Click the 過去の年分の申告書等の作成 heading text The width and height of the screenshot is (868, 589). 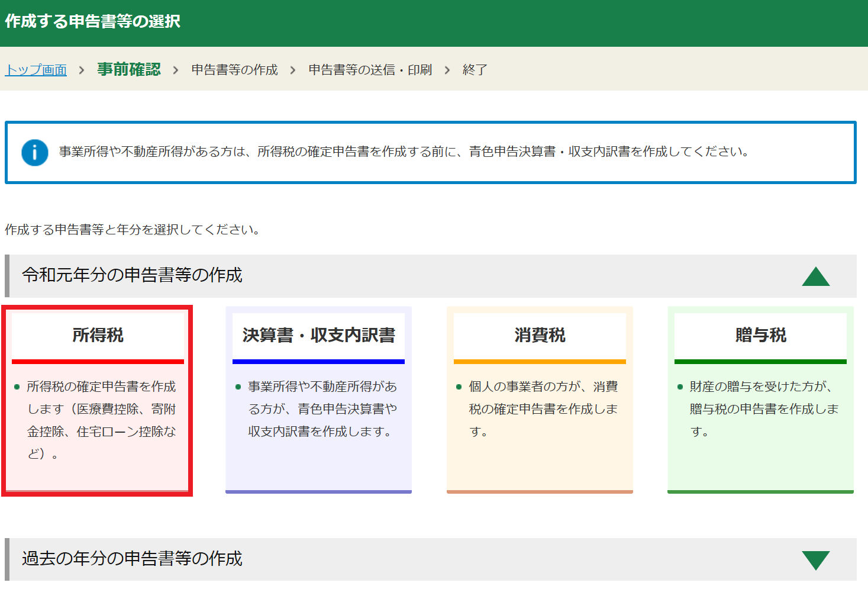[x=133, y=559]
